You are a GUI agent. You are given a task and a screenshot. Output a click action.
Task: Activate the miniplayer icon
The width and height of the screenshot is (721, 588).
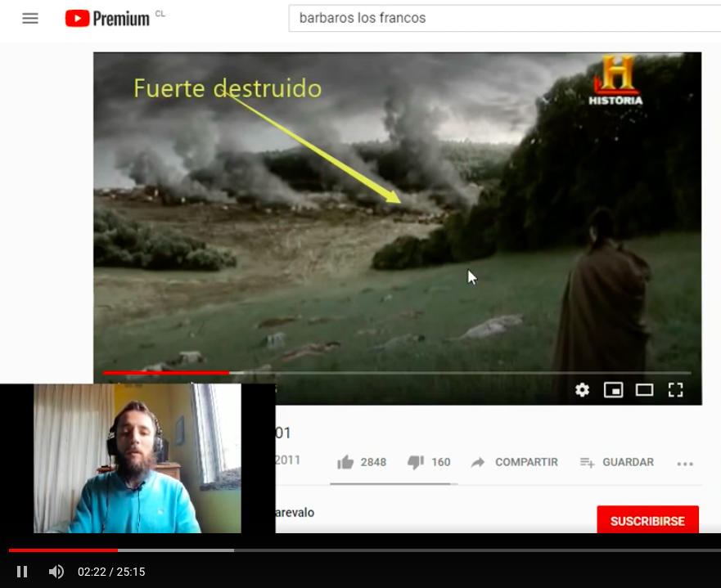pos(613,390)
